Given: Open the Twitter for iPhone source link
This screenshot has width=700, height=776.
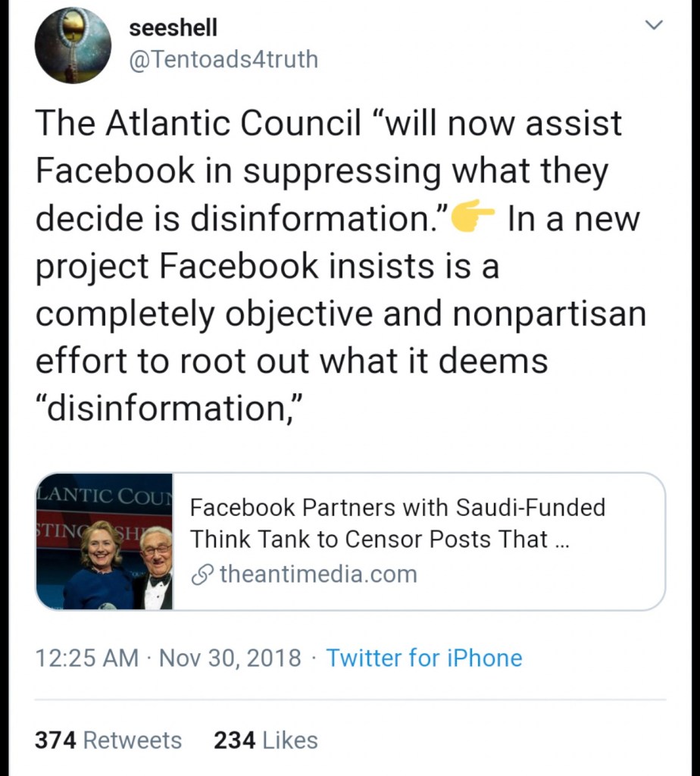Looking at the screenshot, I should pos(423,657).
